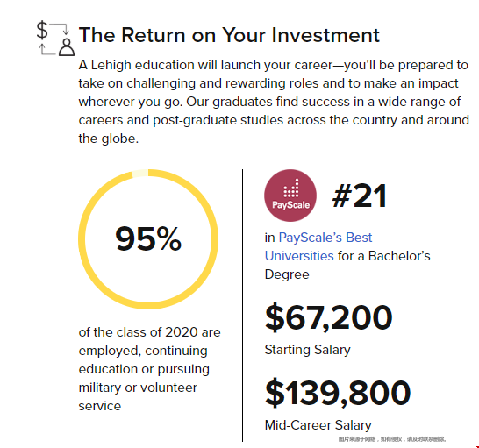Click the dollar sign symbol in the icon
Image resolution: width=479 pixels, height=448 pixels.
tap(42, 30)
